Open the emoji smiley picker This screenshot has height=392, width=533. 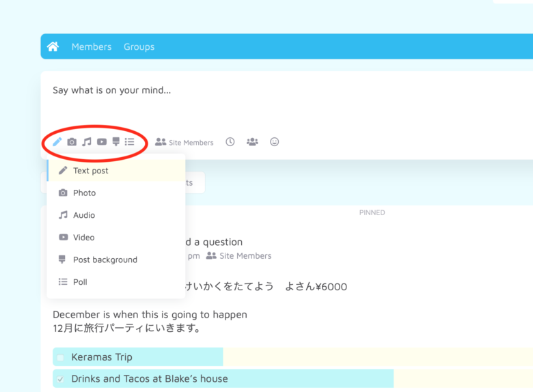tap(275, 142)
